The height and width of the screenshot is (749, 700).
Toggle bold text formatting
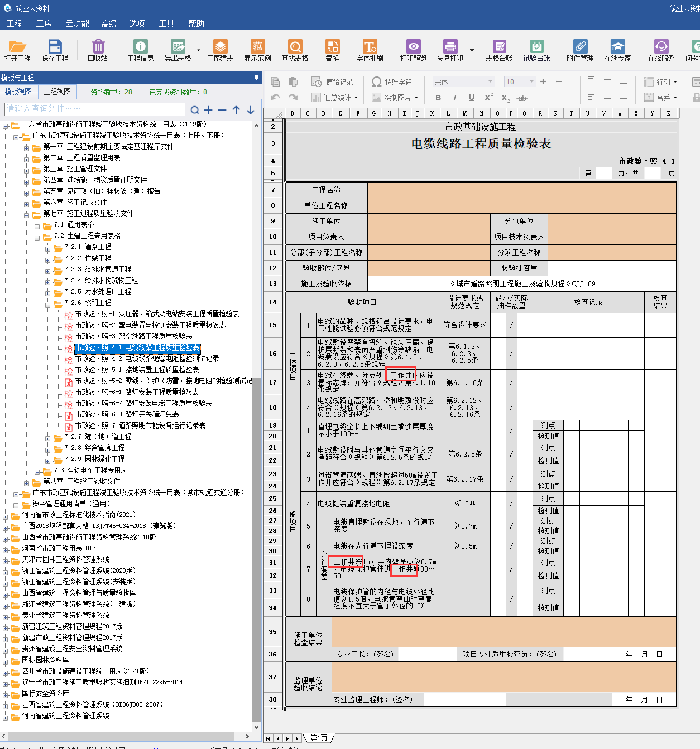point(438,98)
